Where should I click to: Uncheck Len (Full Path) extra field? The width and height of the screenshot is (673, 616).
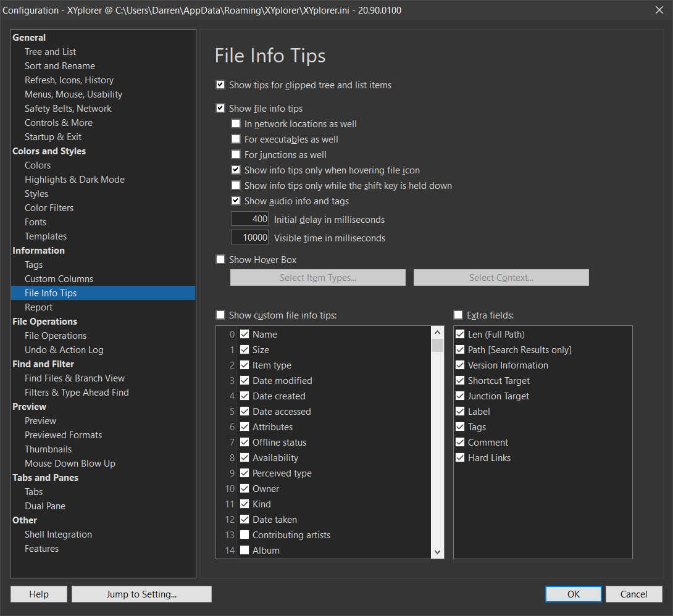[x=460, y=334]
